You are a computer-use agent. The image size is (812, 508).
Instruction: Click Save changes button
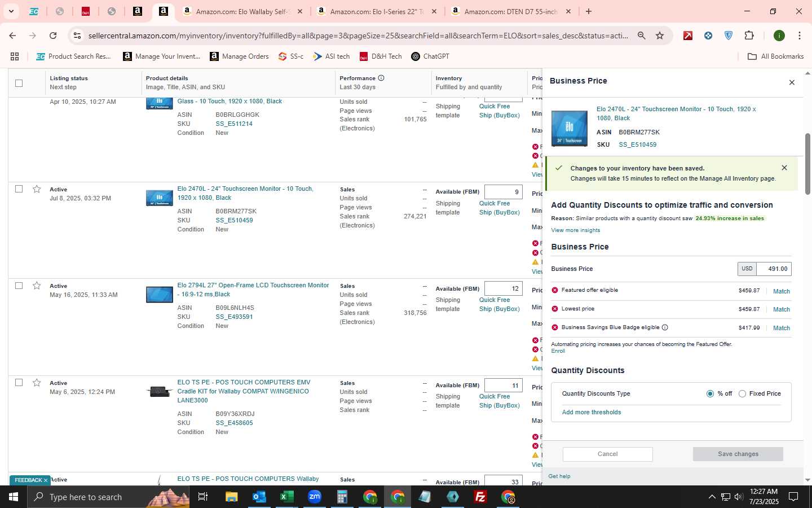pos(738,454)
